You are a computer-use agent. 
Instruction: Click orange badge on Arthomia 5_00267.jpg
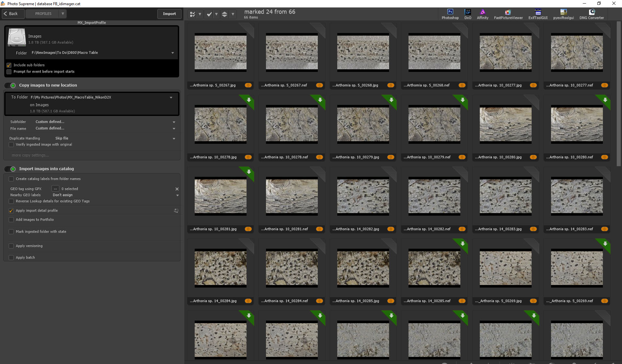(248, 85)
